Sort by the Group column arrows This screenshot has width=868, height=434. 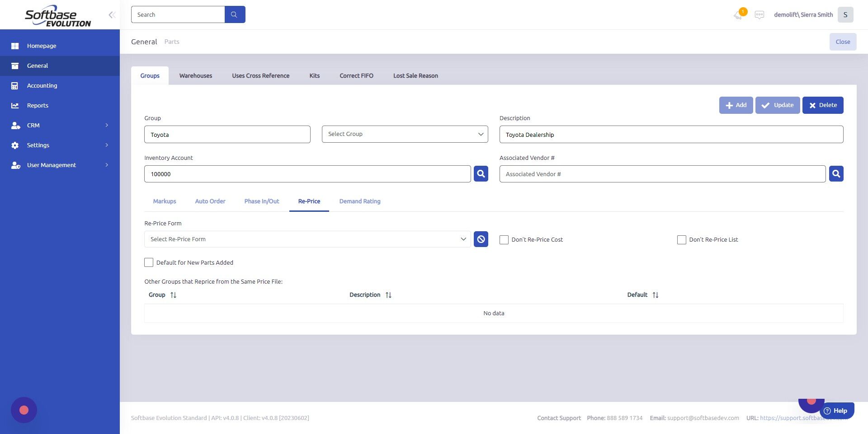coord(173,295)
